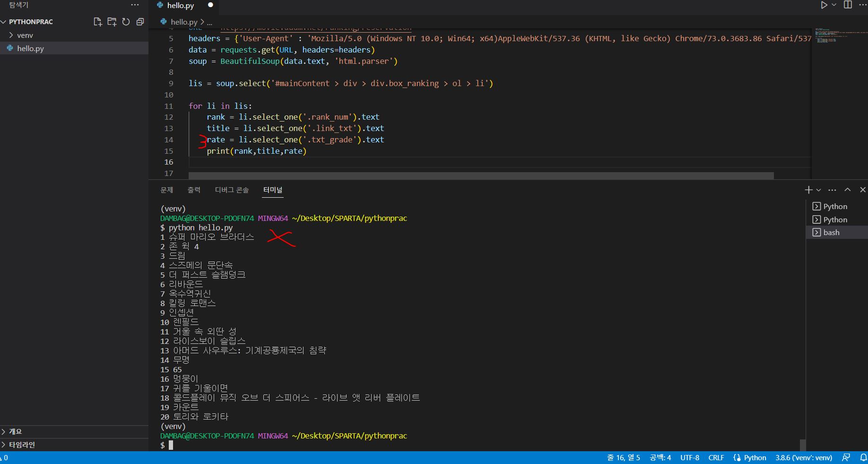Open explorer panel more actions menu
This screenshot has height=464, width=868.
pyautogui.click(x=135, y=5)
